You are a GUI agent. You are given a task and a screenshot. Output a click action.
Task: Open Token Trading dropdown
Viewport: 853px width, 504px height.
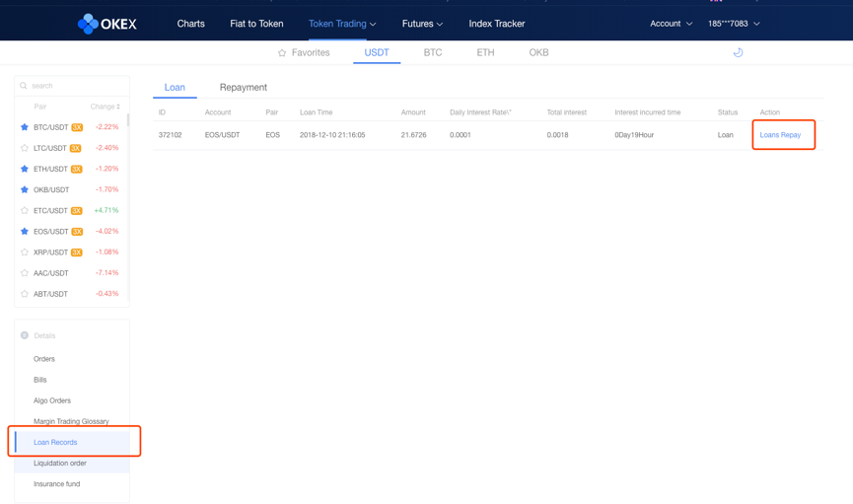tap(342, 24)
